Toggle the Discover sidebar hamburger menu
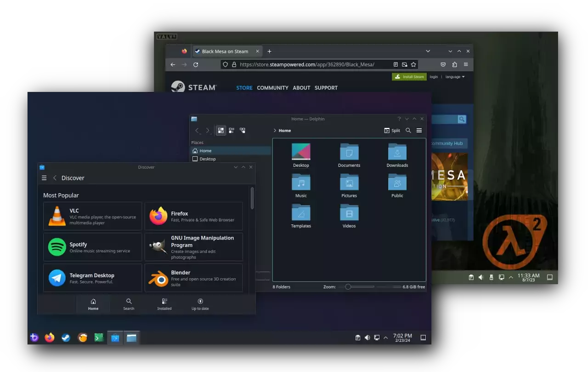The width and height of the screenshot is (588, 372). coord(44,178)
